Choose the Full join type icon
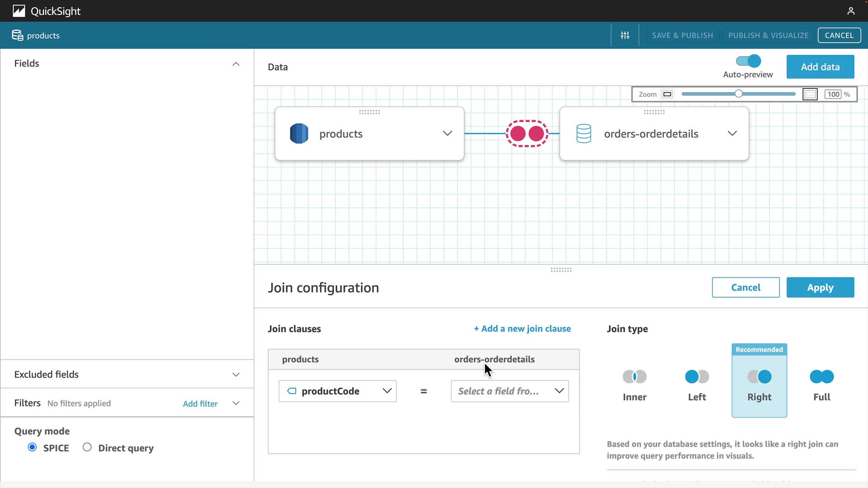This screenshot has width=868, height=488. click(x=821, y=377)
